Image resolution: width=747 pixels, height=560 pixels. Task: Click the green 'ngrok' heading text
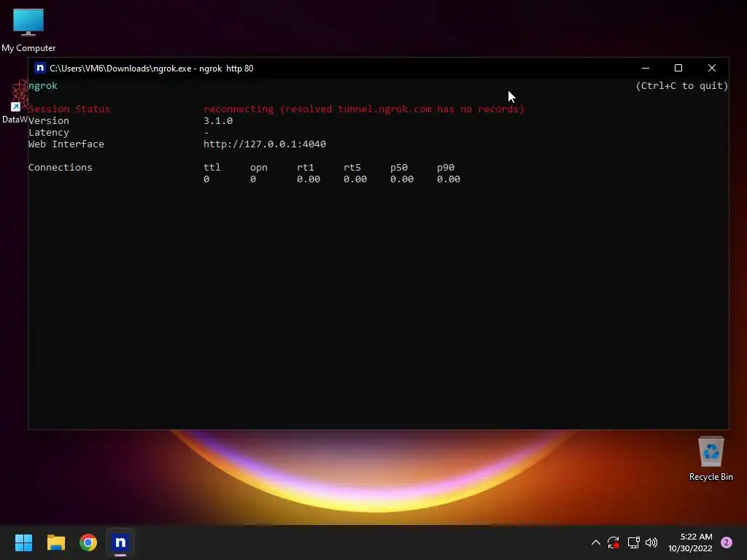pos(43,86)
